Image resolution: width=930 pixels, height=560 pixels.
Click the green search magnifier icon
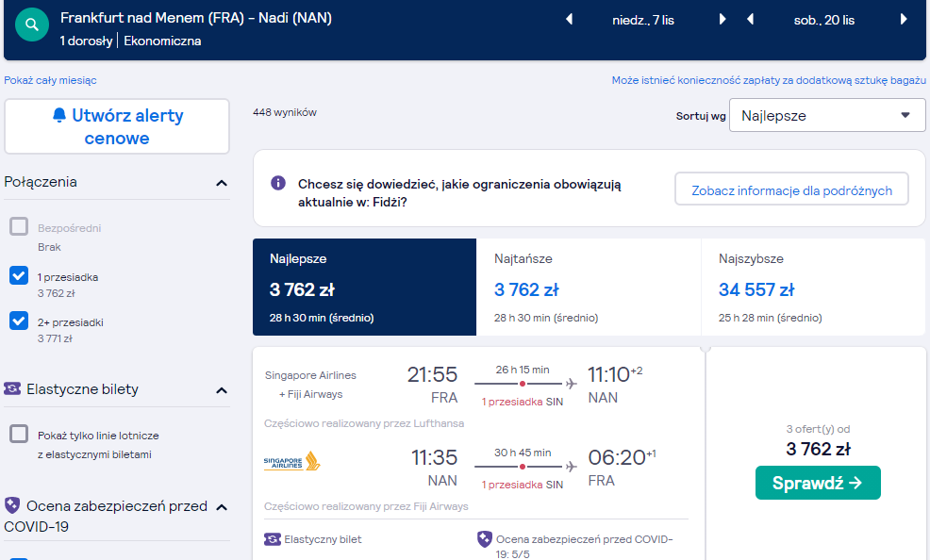(32, 25)
